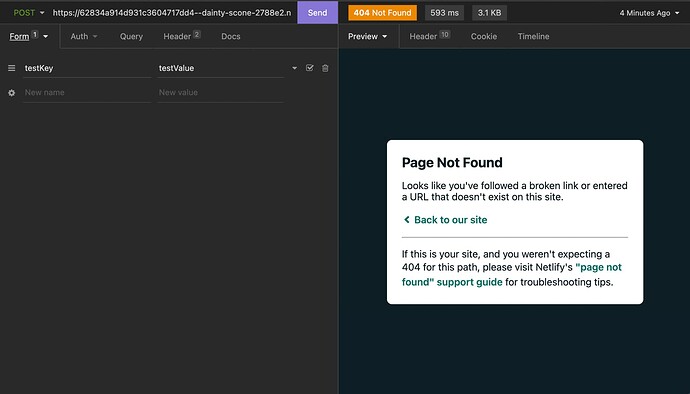
Task: Send the request
Action: pos(317,13)
